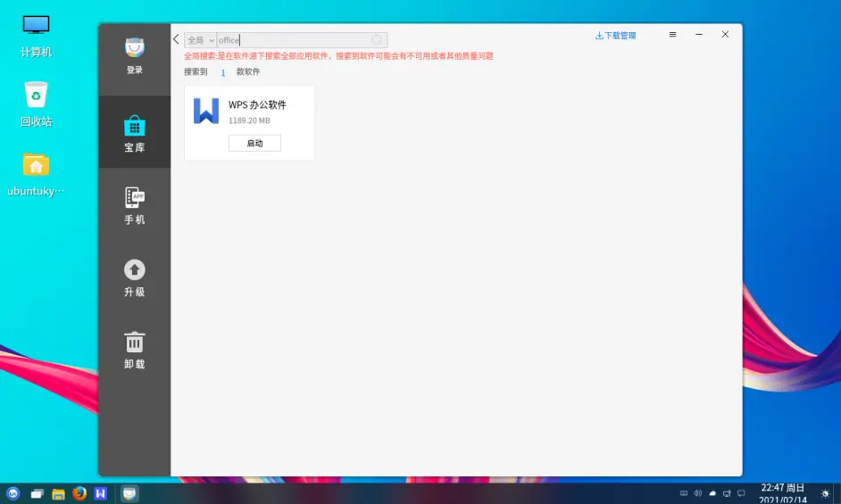841x504 pixels.
Task: Open network tray icon
Action: tap(727, 493)
